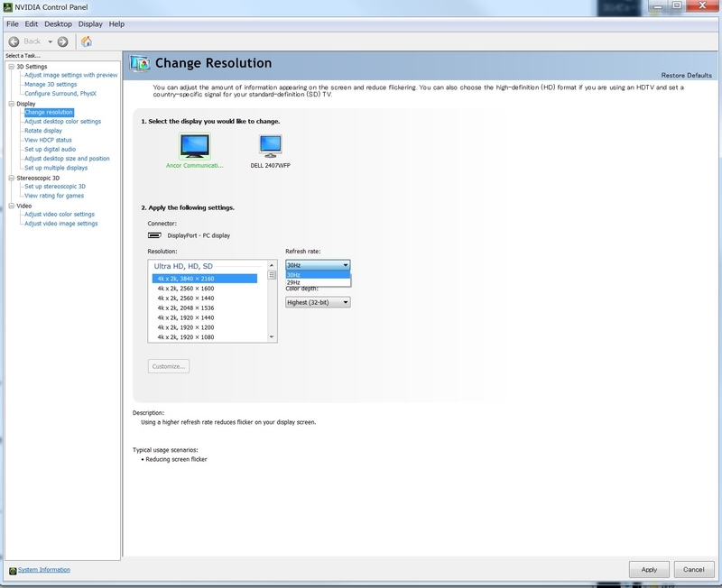Image resolution: width=722 pixels, height=588 pixels.
Task: Open Adjust video image settings
Action: tap(61, 223)
